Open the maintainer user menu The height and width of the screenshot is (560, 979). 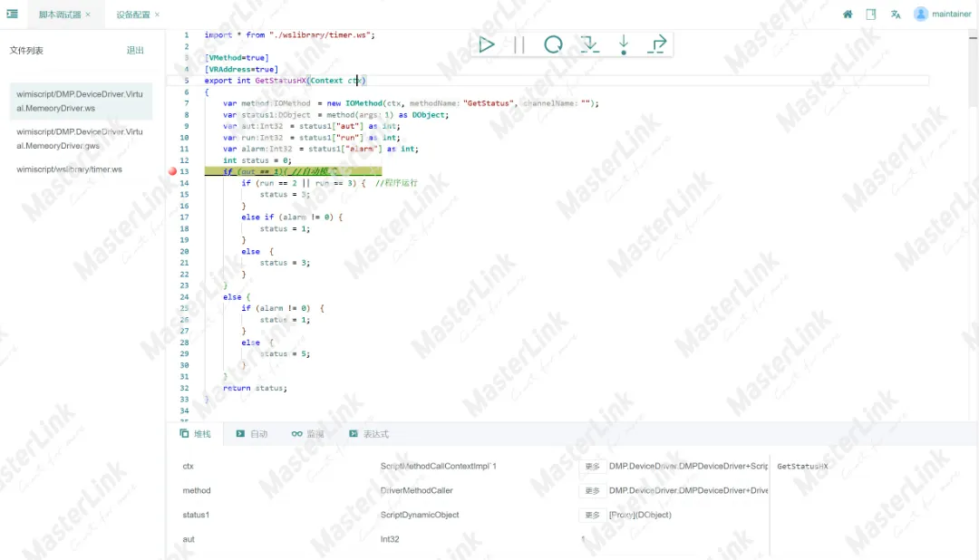(943, 14)
